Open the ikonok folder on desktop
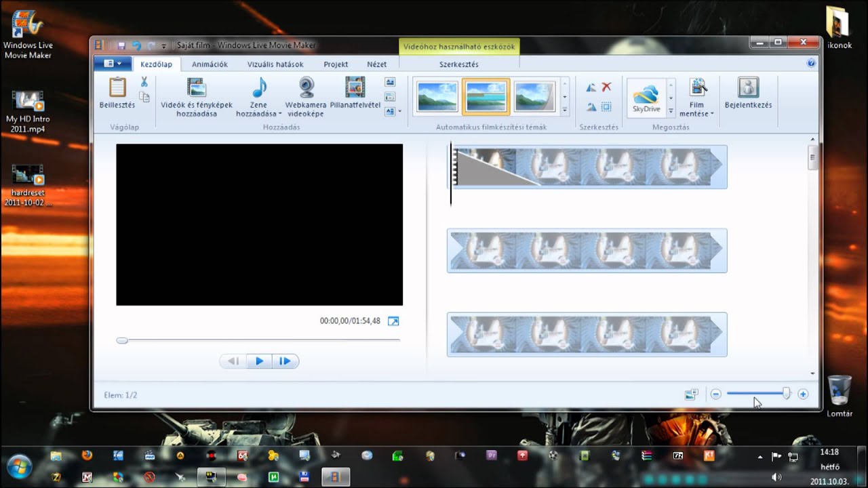Screen dimensions: 868x488 [840, 28]
